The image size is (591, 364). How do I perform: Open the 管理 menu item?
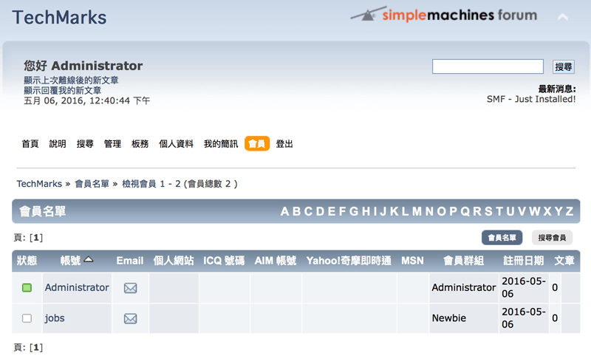click(x=113, y=144)
